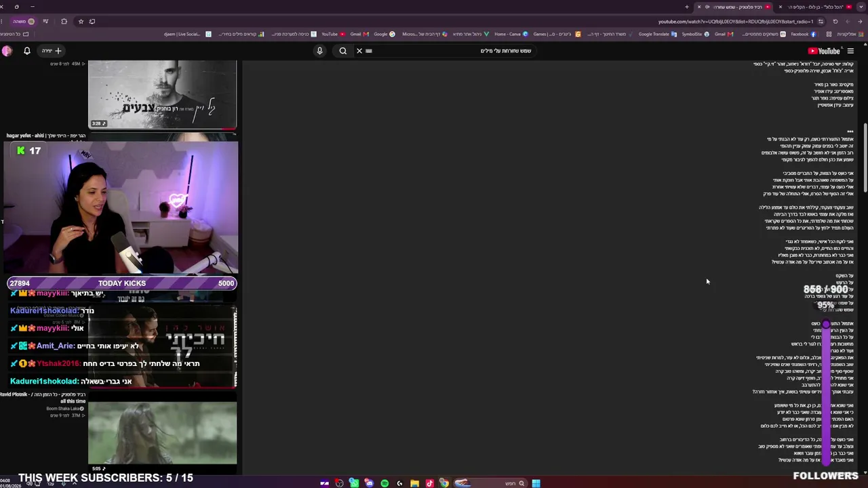The image size is (868, 488).
Task: Open the Windows Start menu
Action: click(x=536, y=483)
